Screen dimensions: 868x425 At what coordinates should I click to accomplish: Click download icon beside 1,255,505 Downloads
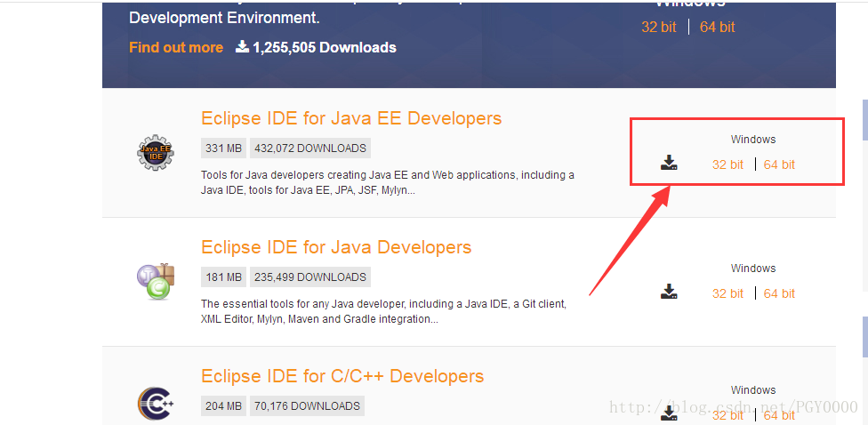point(243,46)
